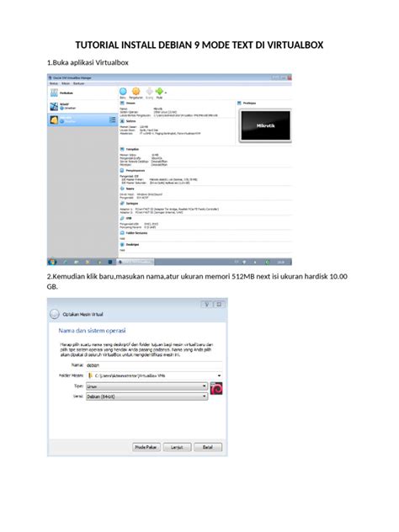Screen dimensions: 399x532
Task: Click the dropdown arrow next to Mulai
Action: (166, 92)
